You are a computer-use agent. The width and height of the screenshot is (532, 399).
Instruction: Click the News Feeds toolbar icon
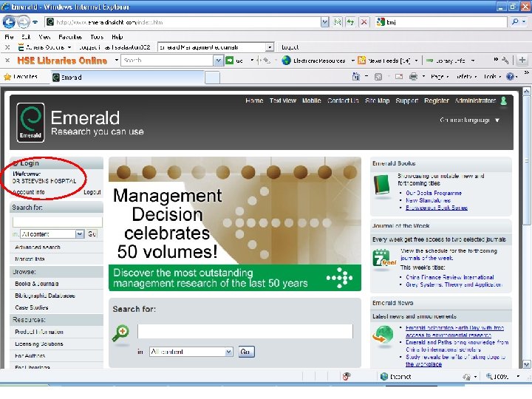click(361, 61)
